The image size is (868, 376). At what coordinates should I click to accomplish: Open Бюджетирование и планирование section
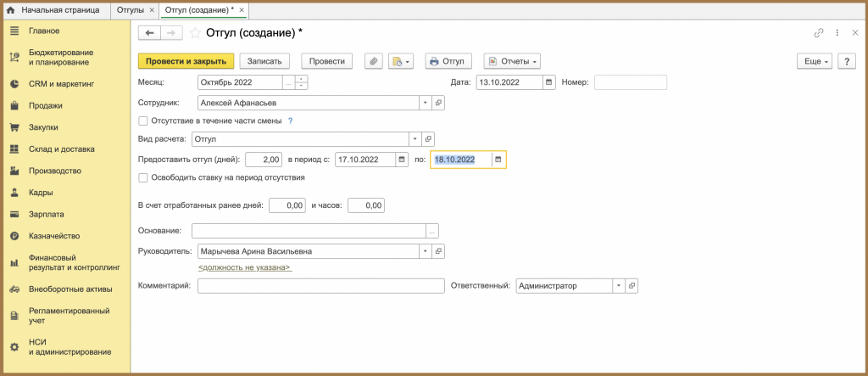click(61, 57)
